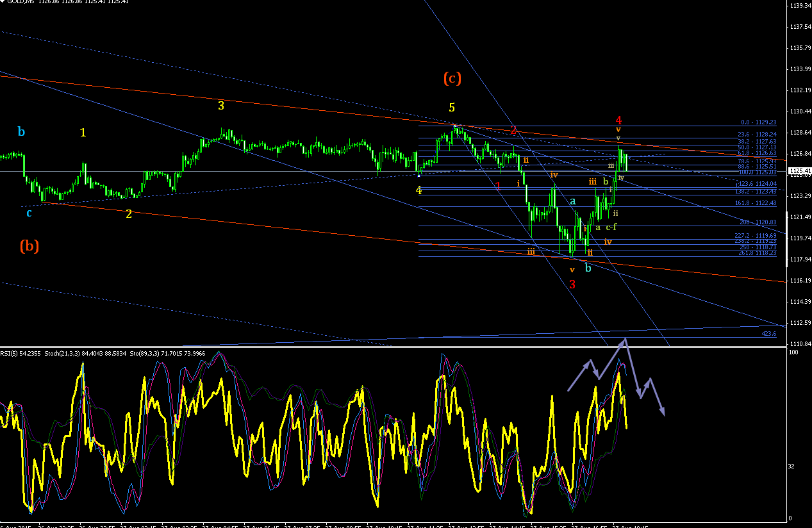Select the red wave 2 label
812x528 pixels.
513,132
